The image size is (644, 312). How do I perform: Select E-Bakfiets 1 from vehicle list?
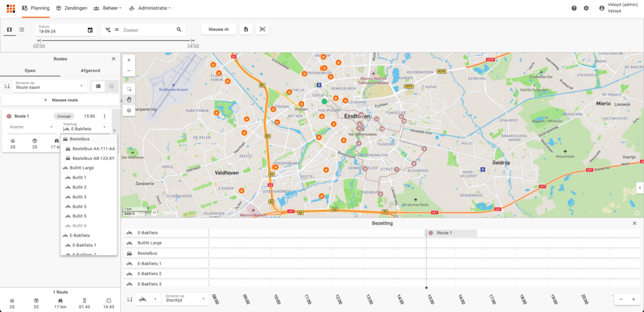89,245
